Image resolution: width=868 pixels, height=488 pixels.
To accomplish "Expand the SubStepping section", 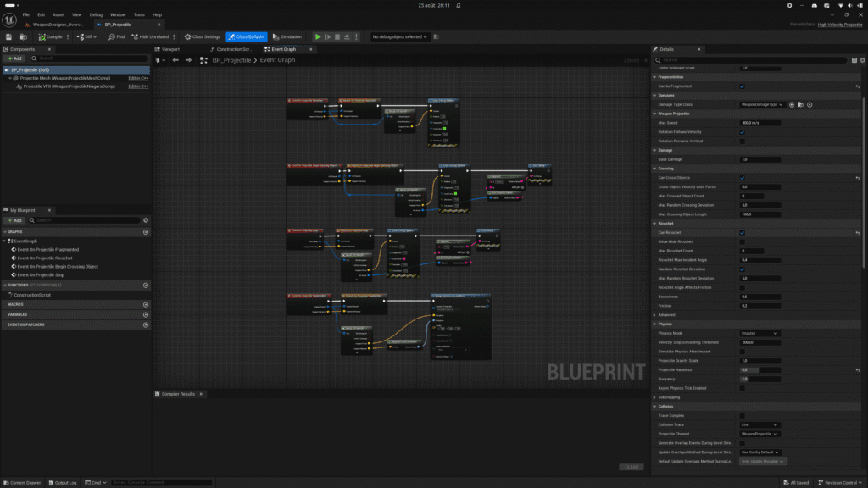I will click(x=654, y=397).
